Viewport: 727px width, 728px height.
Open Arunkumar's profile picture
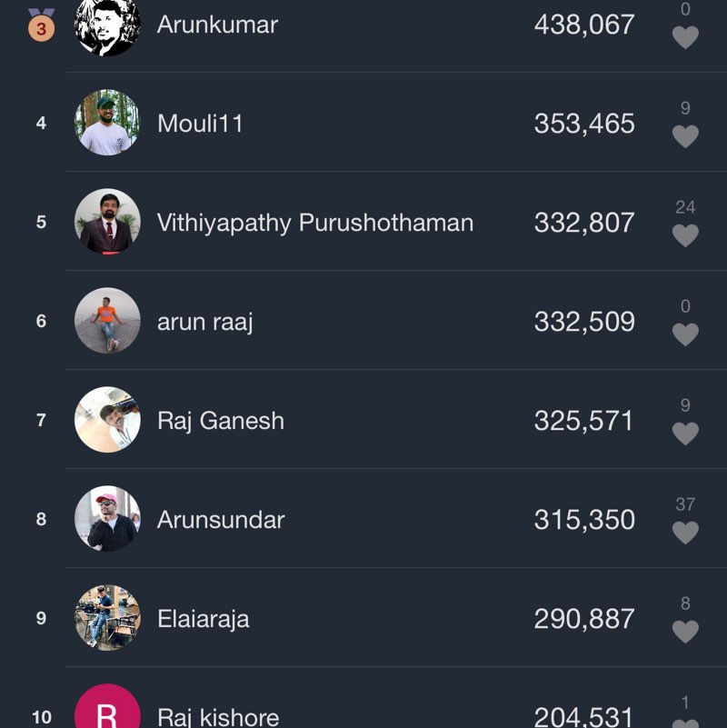coord(107,25)
